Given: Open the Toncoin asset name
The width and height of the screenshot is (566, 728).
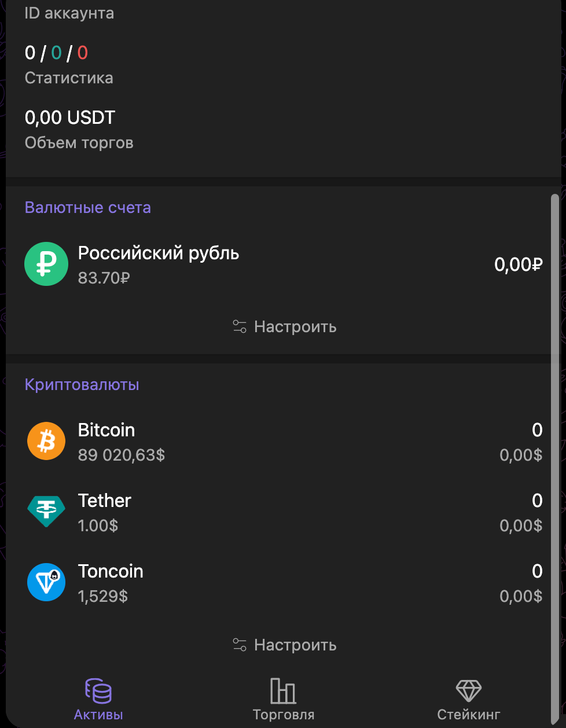Looking at the screenshot, I should pos(111,571).
